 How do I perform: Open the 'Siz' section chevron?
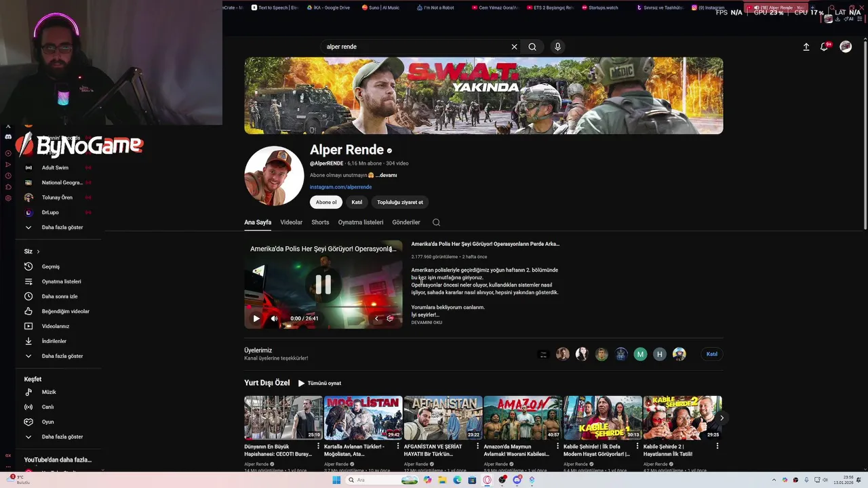tap(38, 251)
